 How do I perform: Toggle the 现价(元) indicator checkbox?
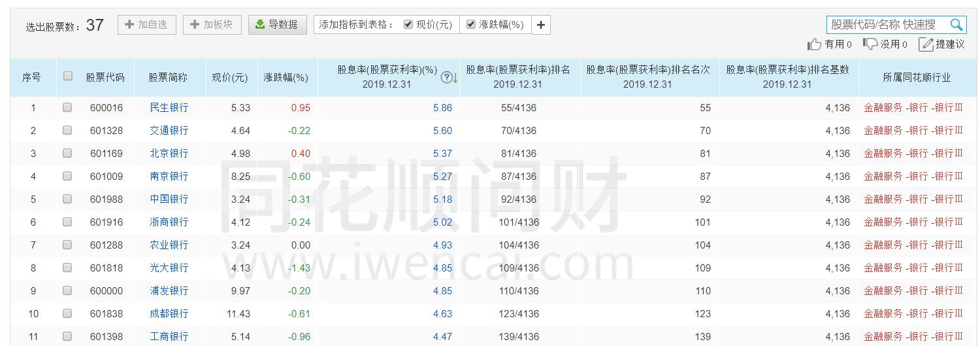coord(408,24)
